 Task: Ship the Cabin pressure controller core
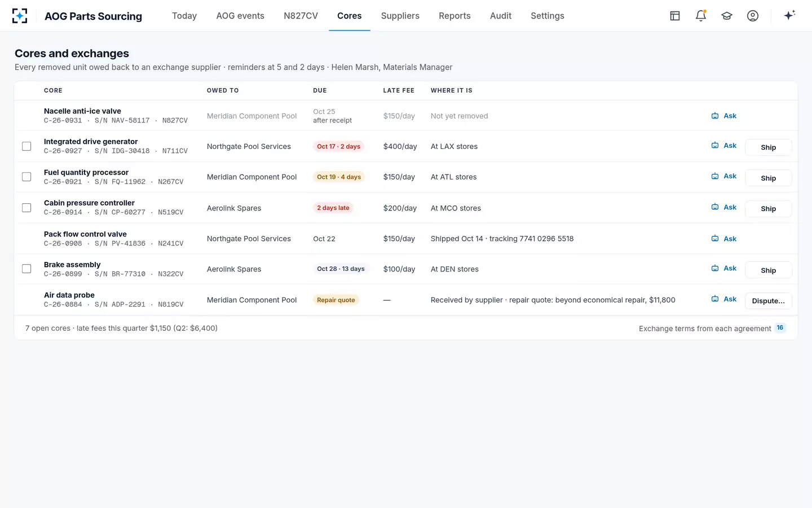click(768, 208)
